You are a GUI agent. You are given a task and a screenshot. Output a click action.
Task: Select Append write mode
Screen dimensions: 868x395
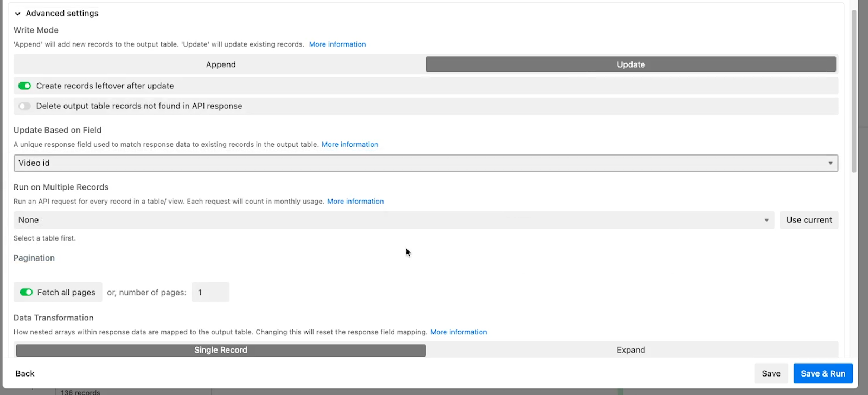tap(221, 64)
